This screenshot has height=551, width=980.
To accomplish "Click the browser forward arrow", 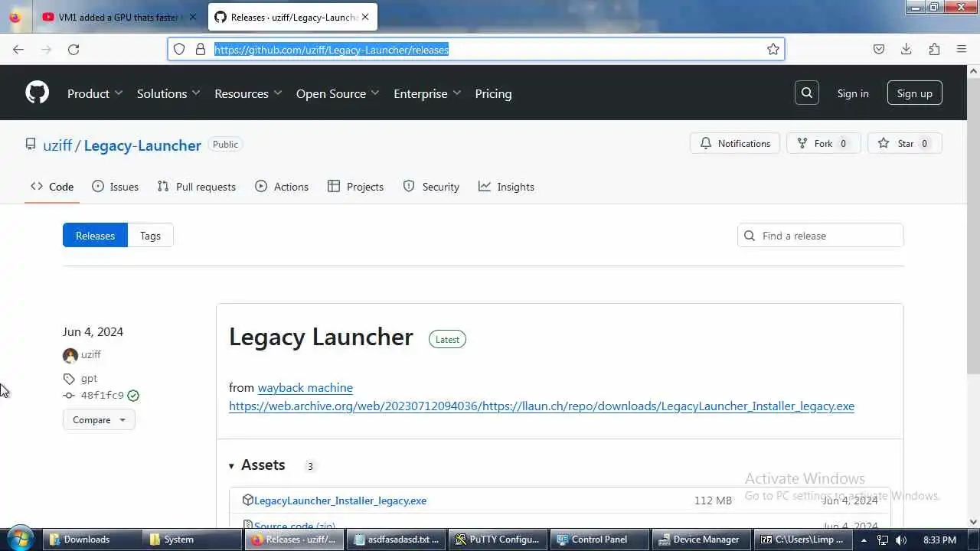I will 46,49.
